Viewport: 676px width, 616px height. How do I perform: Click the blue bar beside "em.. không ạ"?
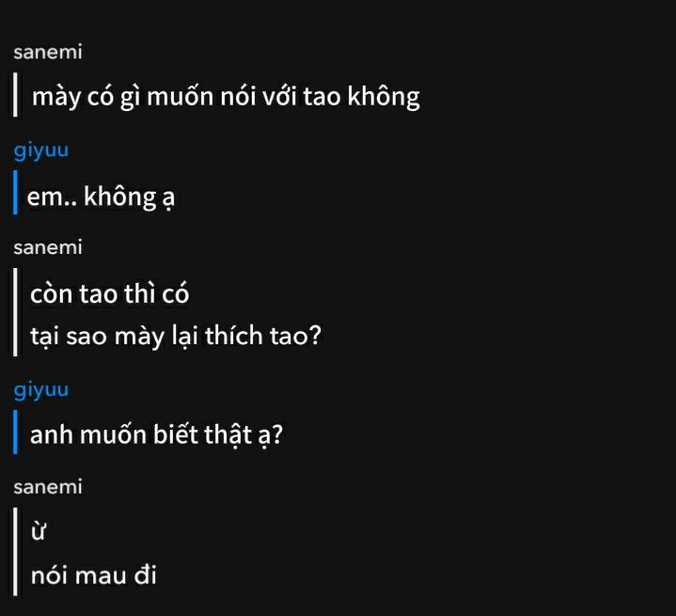[x=15, y=193]
